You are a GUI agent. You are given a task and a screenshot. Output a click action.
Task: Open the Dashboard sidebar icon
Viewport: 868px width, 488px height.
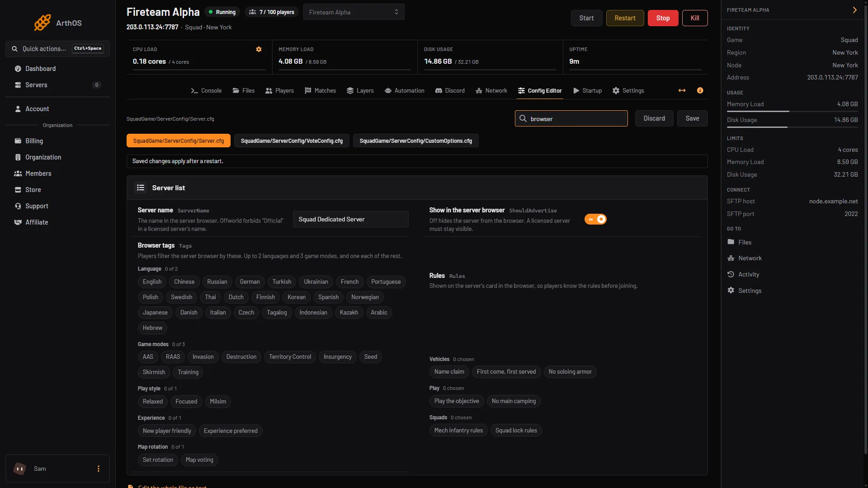point(18,69)
